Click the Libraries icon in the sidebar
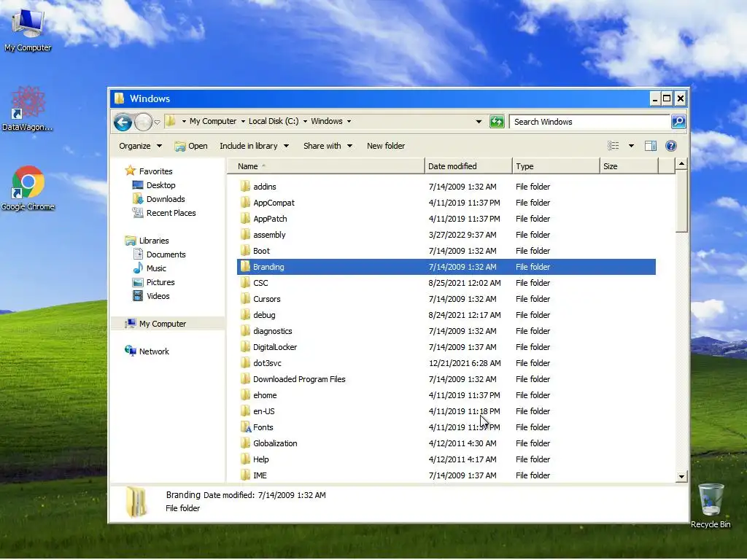 coord(130,241)
